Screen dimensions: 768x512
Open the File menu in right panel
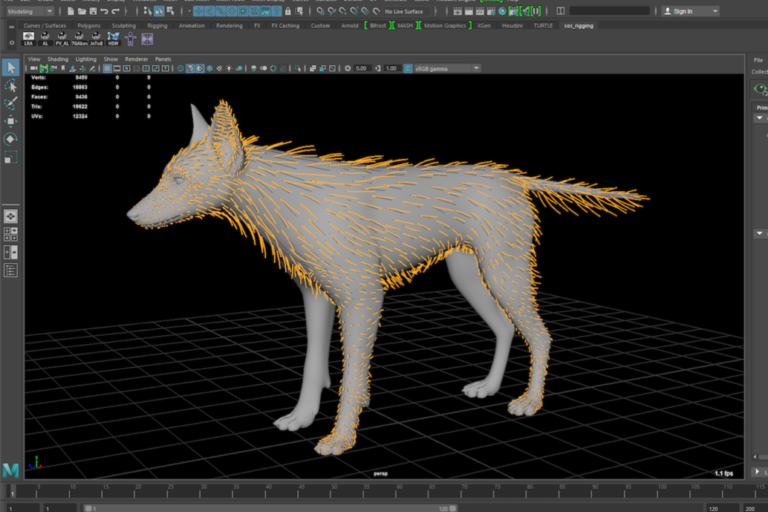758,60
